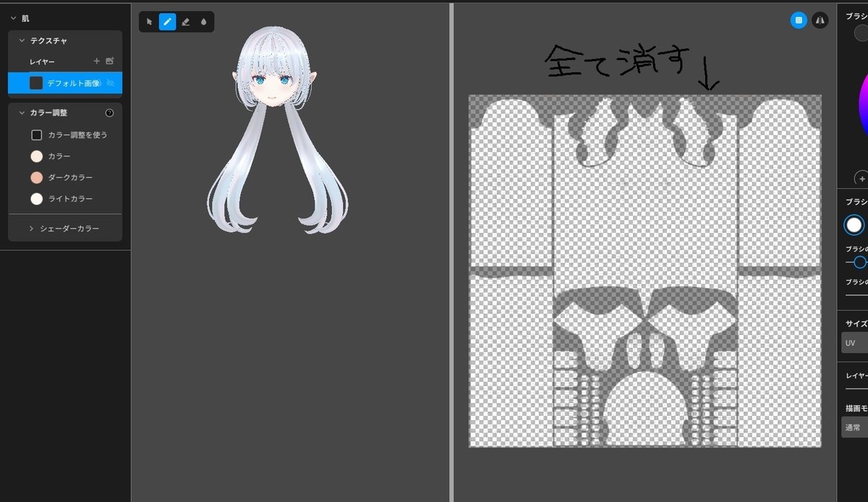Click the plus button under the color wheel
Screen dimensions: 868x502
861,178
